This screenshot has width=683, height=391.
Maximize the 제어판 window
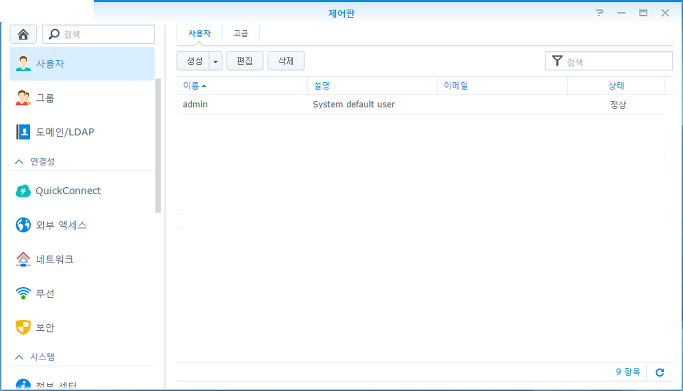(x=643, y=13)
